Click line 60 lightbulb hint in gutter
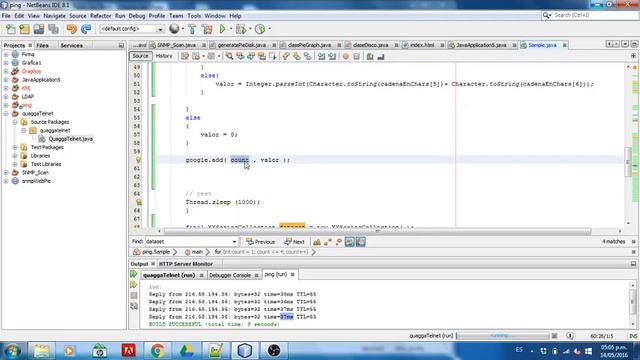640x360 pixels. pyautogui.click(x=138, y=160)
